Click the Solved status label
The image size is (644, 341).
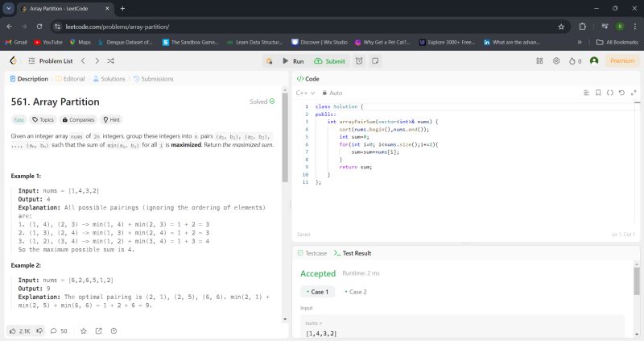pos(262,102)
